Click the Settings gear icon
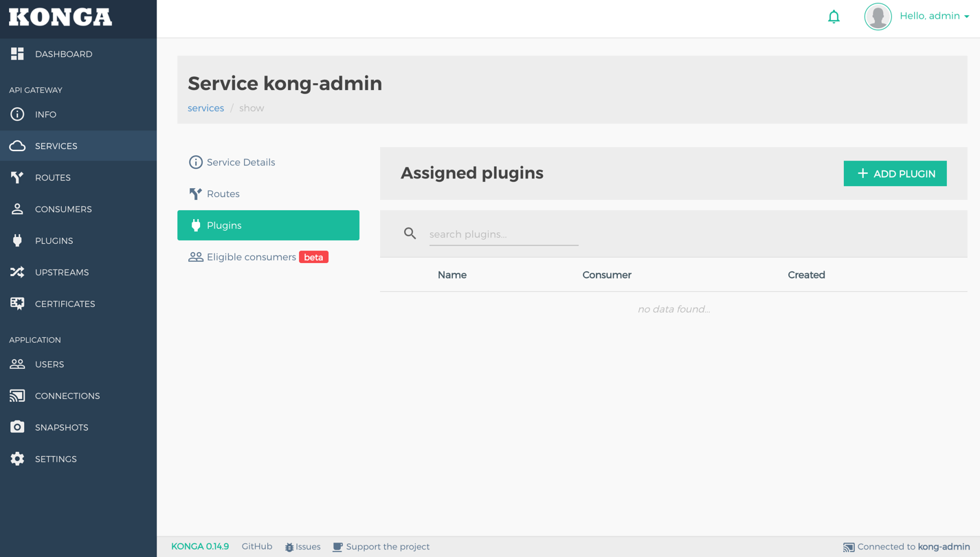Image resolution: width=980 pixels, height=557 pixels. 17,459
